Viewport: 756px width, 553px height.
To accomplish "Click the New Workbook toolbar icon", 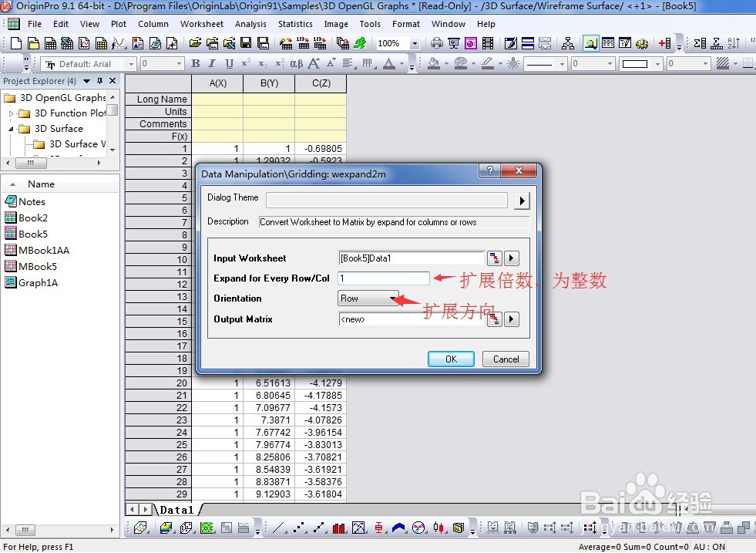I will (x=50, y=43).
